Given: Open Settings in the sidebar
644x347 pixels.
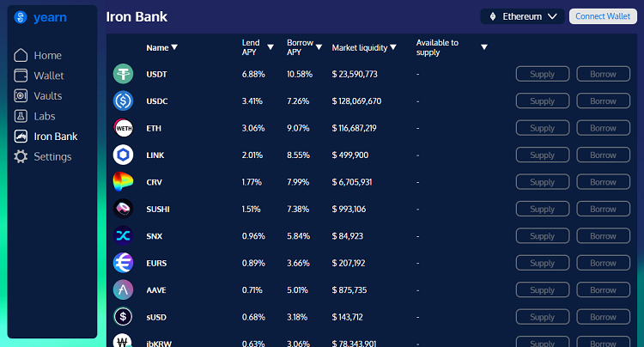Looking at the screenshot, I should point(52,157).
